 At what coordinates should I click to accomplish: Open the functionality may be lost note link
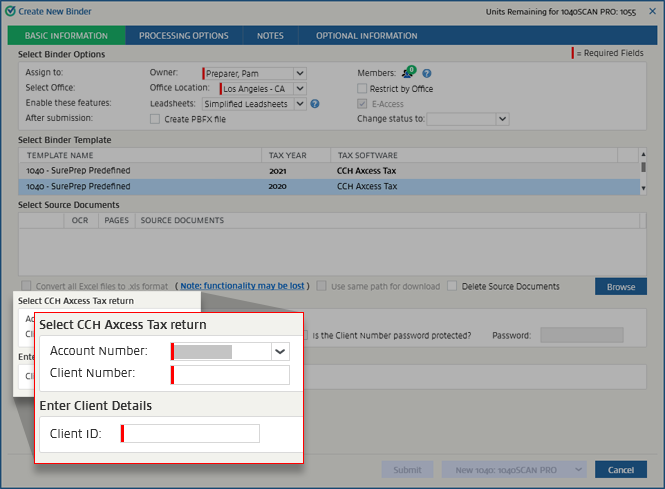pos(242,286)
